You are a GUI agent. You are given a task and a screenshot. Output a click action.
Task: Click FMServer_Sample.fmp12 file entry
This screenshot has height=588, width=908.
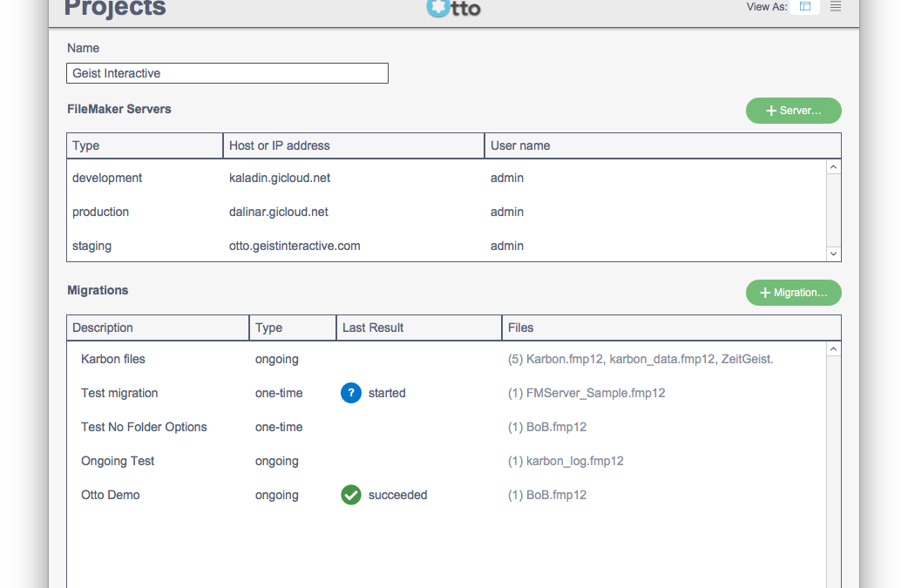click(586, 393)
